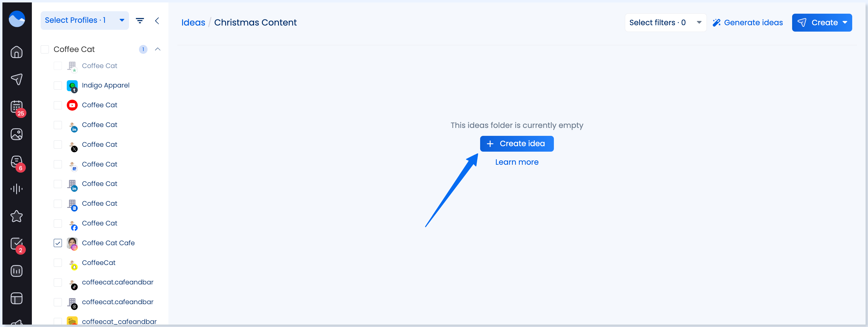This screenshot has width=868, height=327.
Task: Click the Create idea button
Action: click(517, 144)
